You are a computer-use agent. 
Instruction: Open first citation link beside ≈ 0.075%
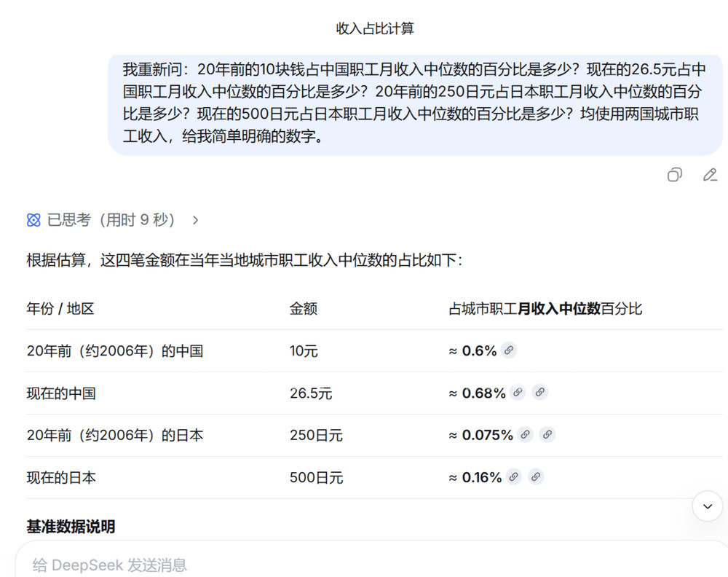pyautogui.click(x=526, y=435)
